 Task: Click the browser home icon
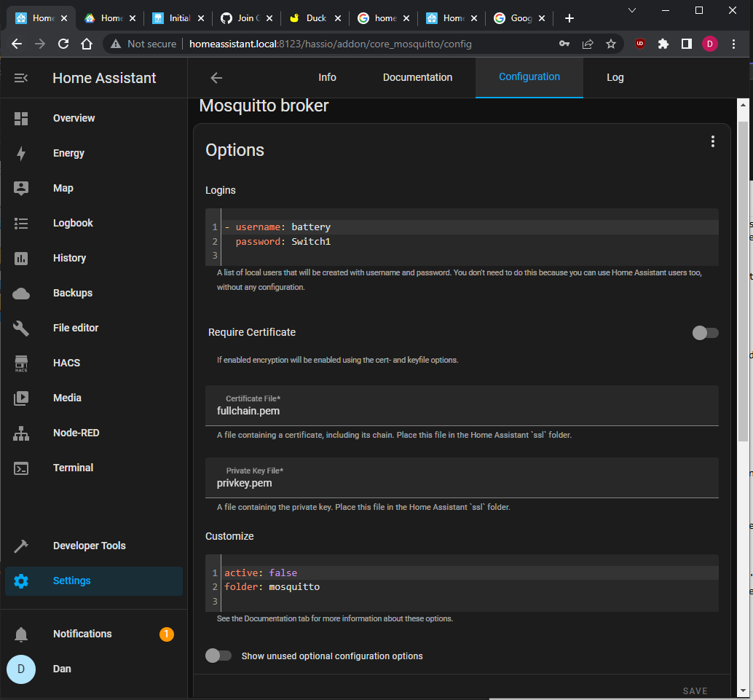click(x=87, y=44)
